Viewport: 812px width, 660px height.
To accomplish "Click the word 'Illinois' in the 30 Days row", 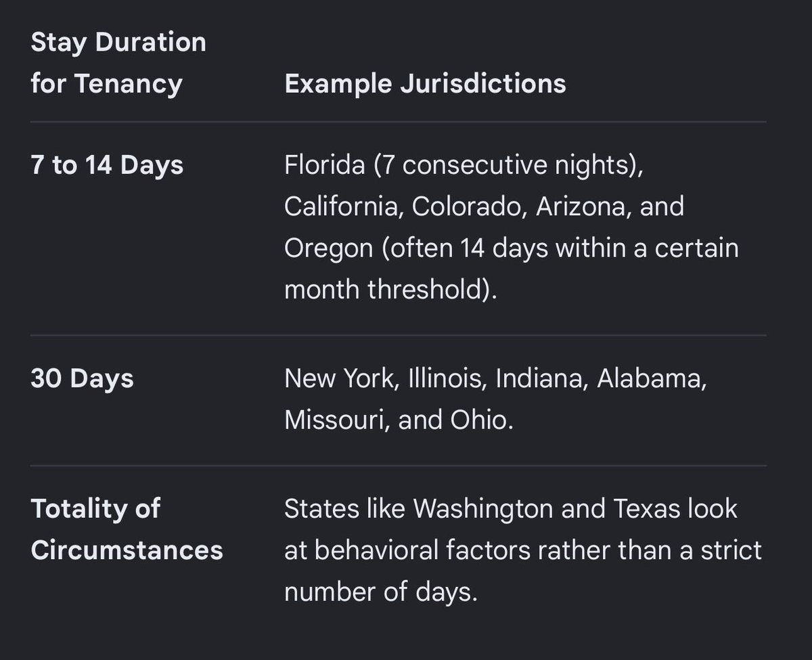I will [447, 379].
